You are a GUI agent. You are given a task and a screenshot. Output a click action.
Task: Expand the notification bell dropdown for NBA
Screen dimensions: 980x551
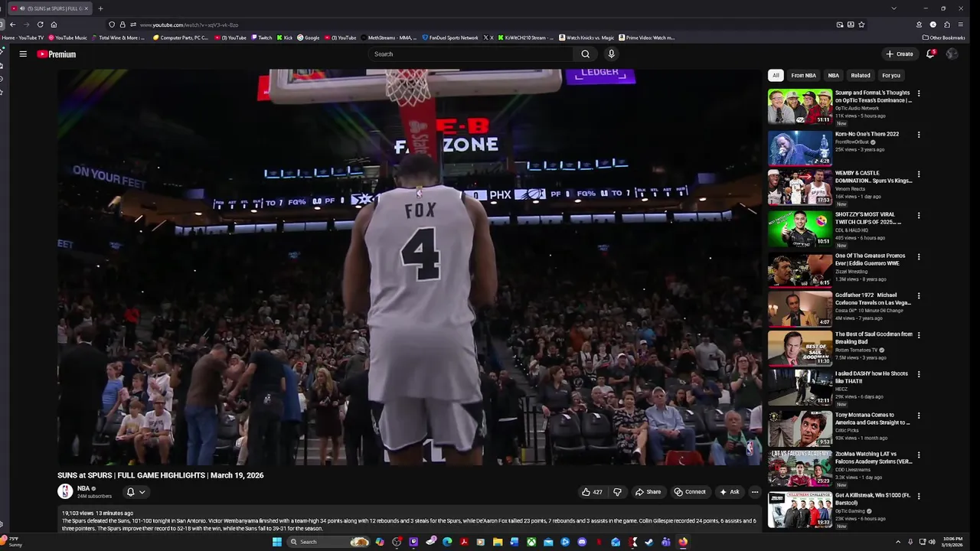click(x=135, y=492)
